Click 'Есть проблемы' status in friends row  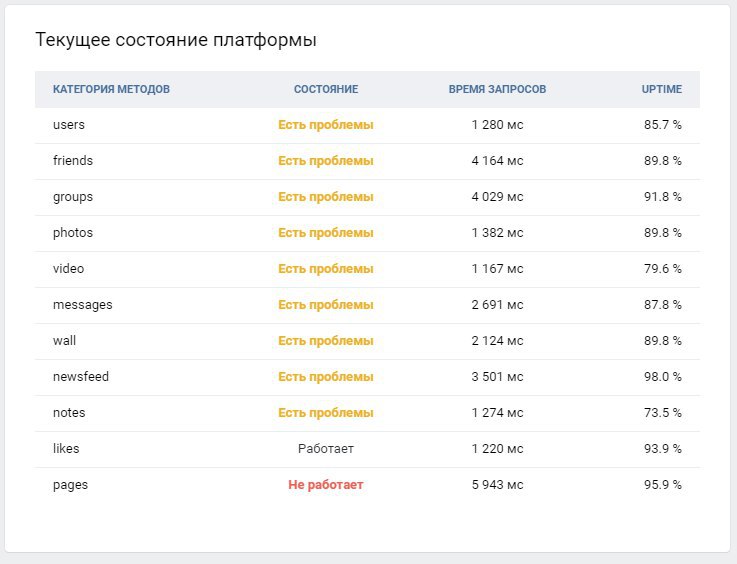pyautogui.click(x=326, y=161)
